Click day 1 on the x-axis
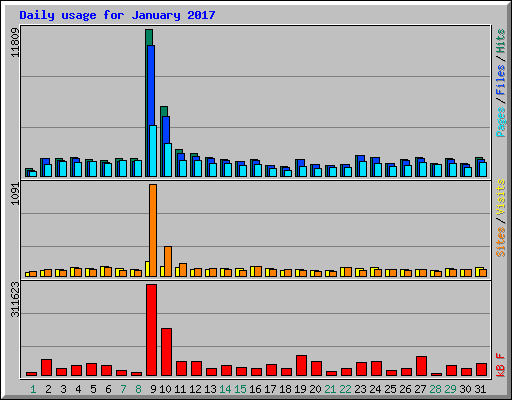Viewport: 512px width, 400px height. click(x=33, y=389)
